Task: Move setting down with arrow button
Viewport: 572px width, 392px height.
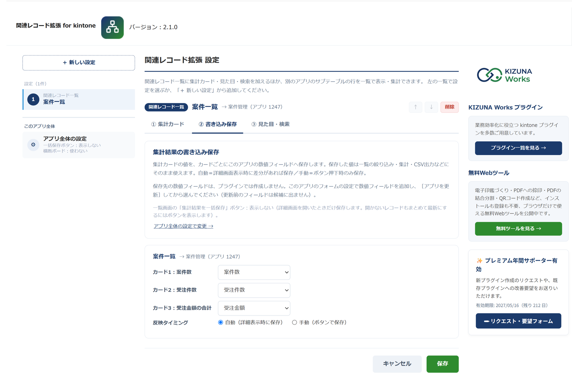Action: click(x=431, y=107)
